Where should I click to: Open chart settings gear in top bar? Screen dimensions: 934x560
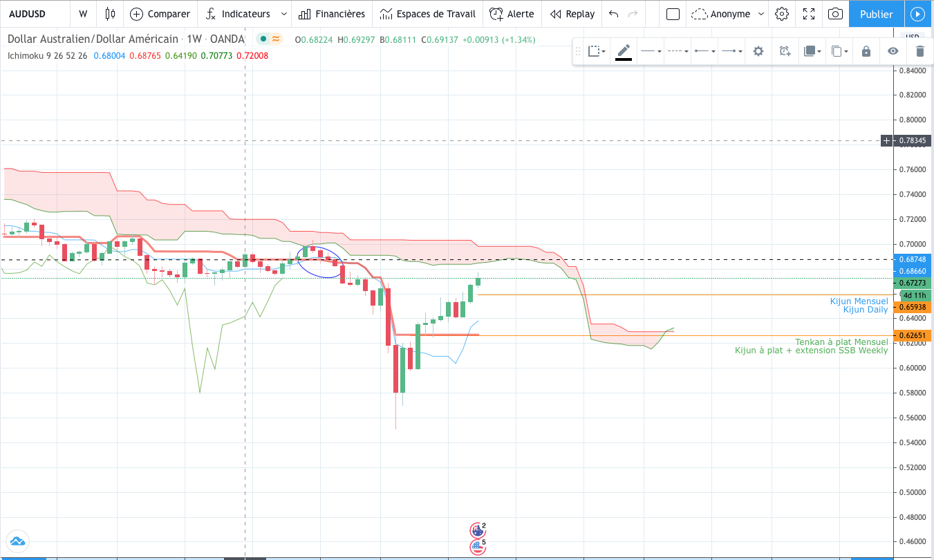(782, 14)
